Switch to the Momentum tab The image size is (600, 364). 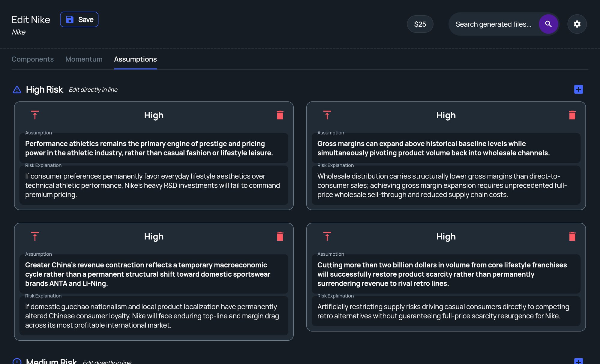click(84, 59)
